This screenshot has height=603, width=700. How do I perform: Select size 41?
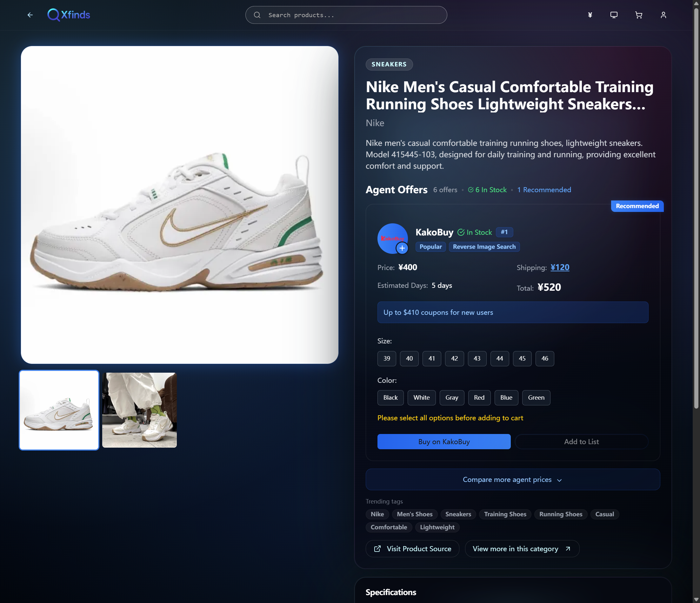click(x=432, y=358)
